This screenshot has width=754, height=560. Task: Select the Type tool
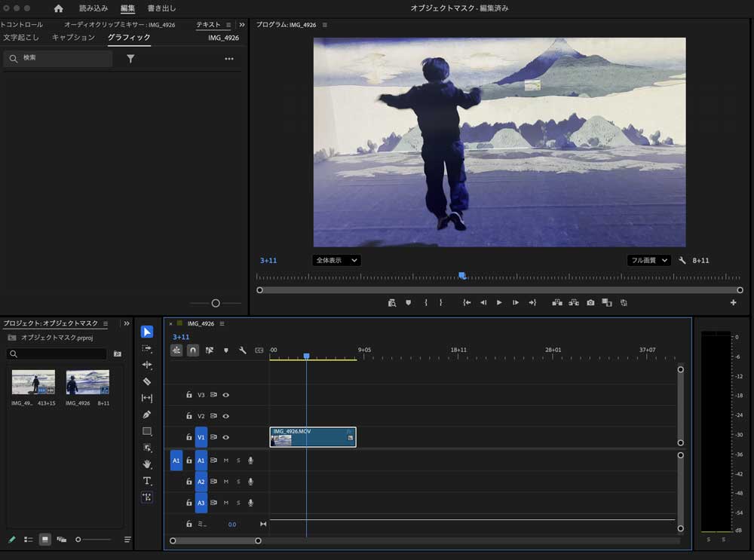147,481
